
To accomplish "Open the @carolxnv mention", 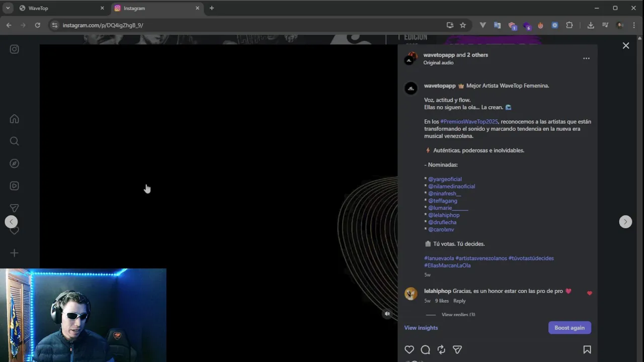I will tap(441, 230).
